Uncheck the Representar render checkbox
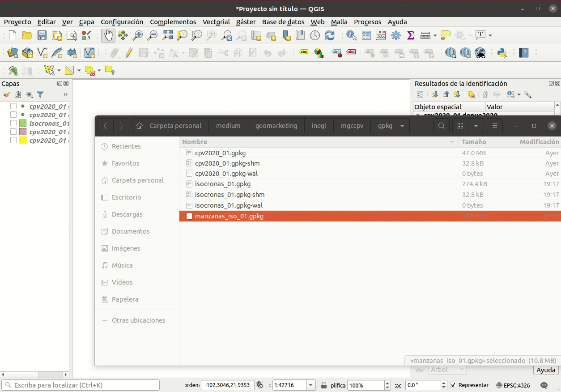This screenshot has height=392, width=561. tap(453, 385)
